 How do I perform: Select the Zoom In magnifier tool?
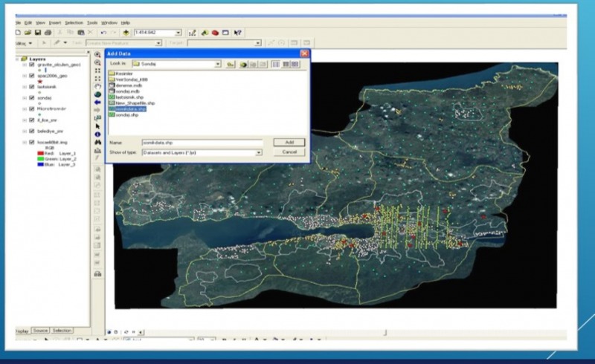click(x=97, y=56)
